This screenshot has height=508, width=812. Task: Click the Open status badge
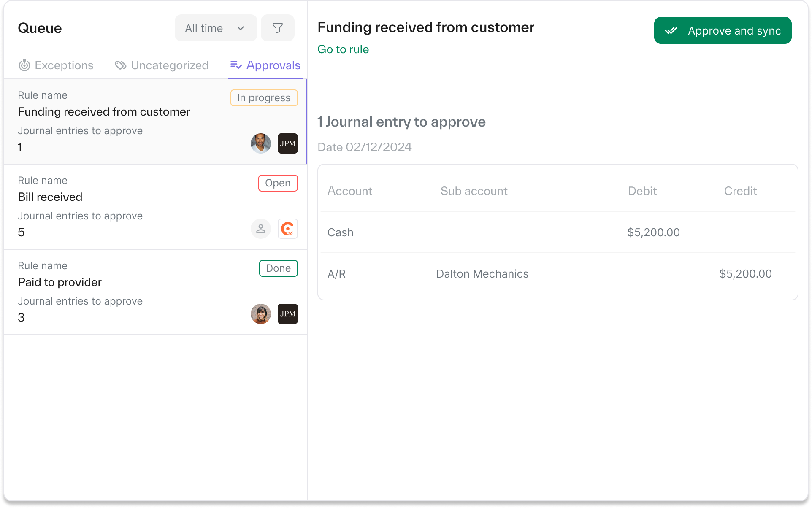tap(278, 183)
